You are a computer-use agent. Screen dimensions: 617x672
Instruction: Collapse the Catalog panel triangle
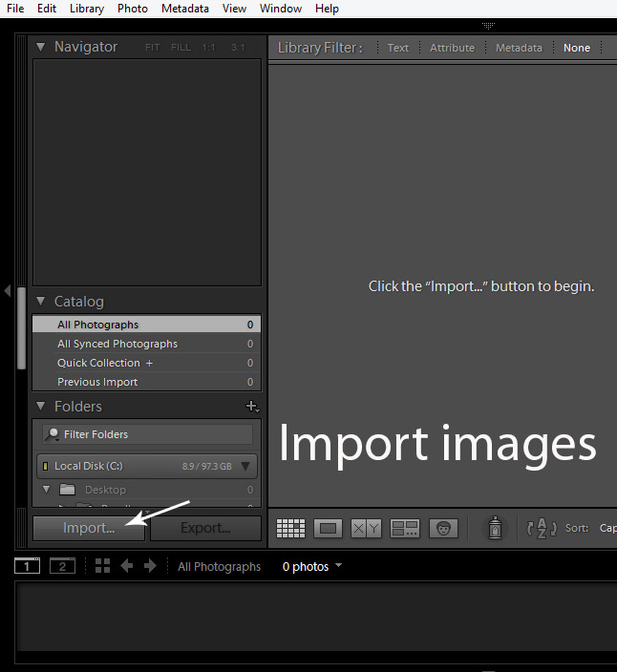(40, 302)
